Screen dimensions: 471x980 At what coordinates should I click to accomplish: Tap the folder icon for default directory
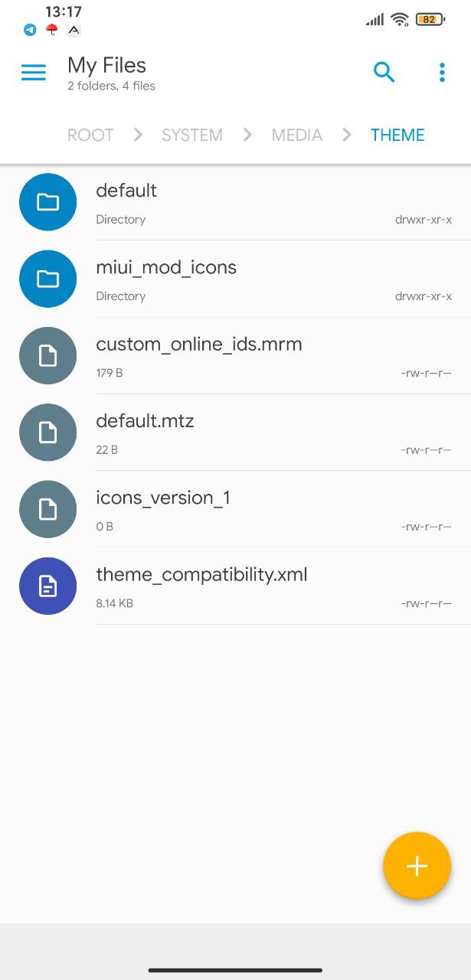tap(47, 202)
